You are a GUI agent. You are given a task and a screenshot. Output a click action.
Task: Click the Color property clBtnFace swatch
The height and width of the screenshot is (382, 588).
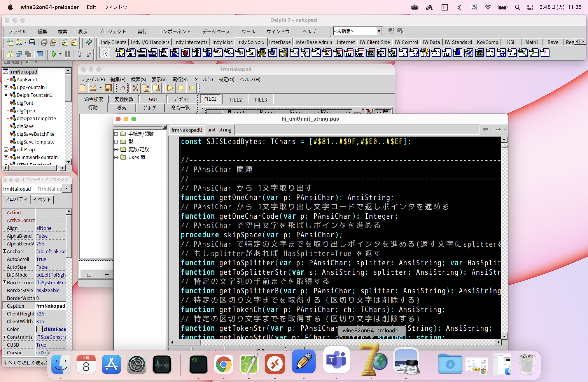(x=39, y=329)
